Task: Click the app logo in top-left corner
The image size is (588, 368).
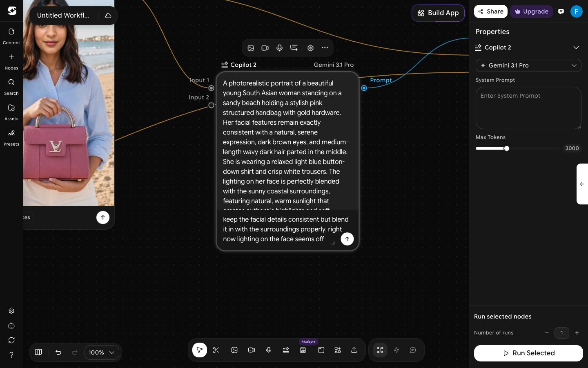Action: point(12,11)
